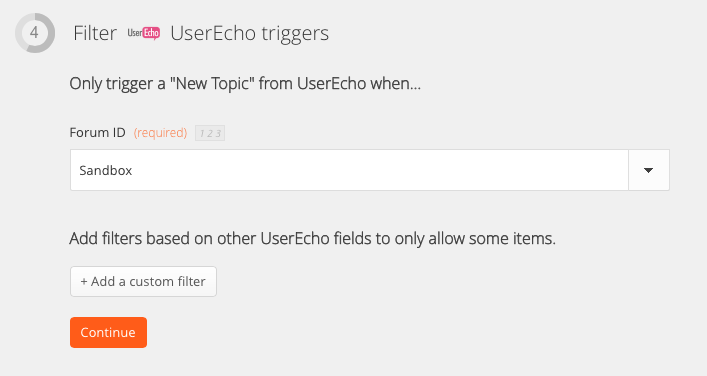
Task: Click the Add filters based on other fields text
Action: pos(312,238)
